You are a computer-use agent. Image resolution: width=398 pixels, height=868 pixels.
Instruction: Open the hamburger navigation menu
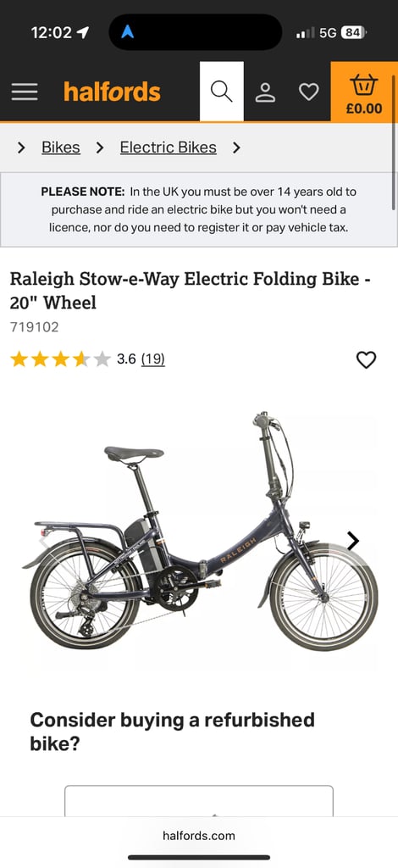click(x=25, y=92)
